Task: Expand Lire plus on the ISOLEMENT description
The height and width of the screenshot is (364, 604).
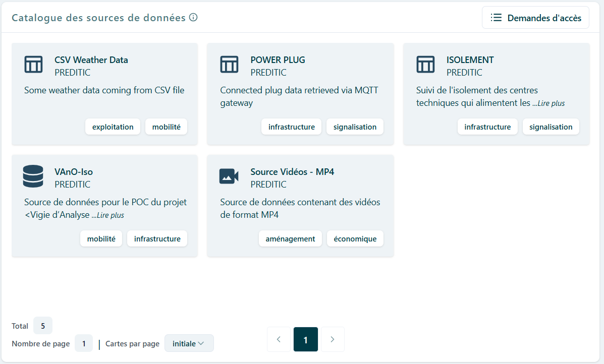Action: (551, 103)
